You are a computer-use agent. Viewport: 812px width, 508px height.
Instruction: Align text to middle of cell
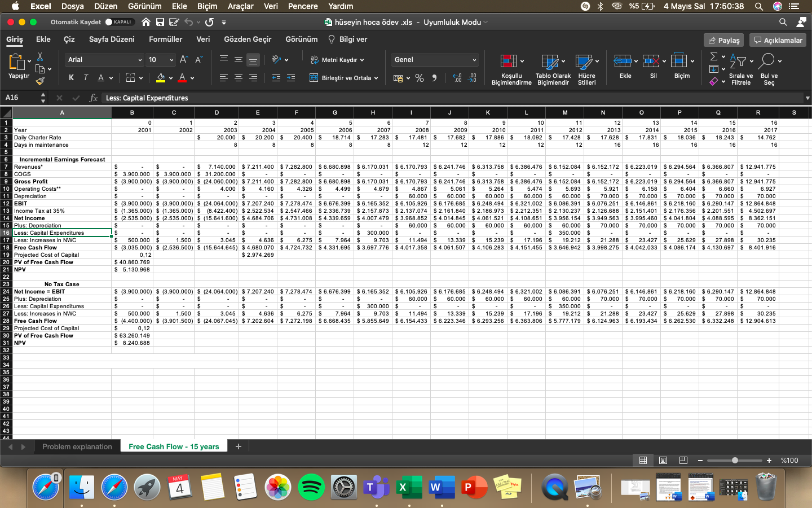point(239,59)
